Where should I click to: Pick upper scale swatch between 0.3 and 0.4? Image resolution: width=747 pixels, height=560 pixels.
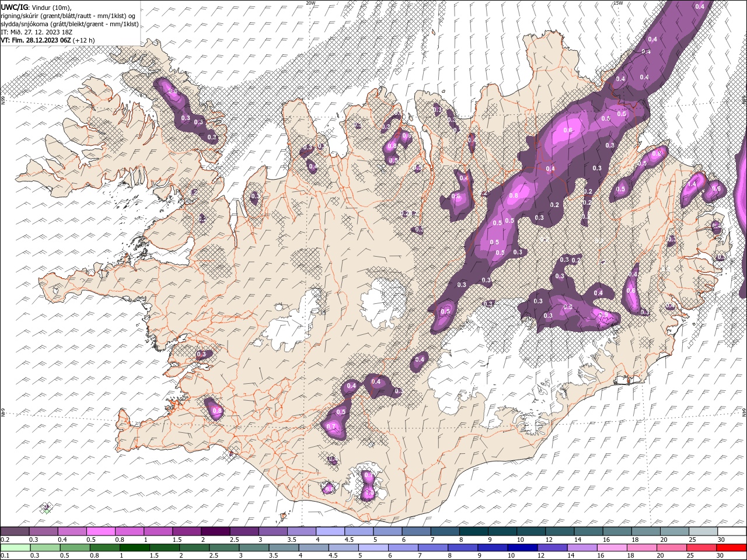[44, 531]
